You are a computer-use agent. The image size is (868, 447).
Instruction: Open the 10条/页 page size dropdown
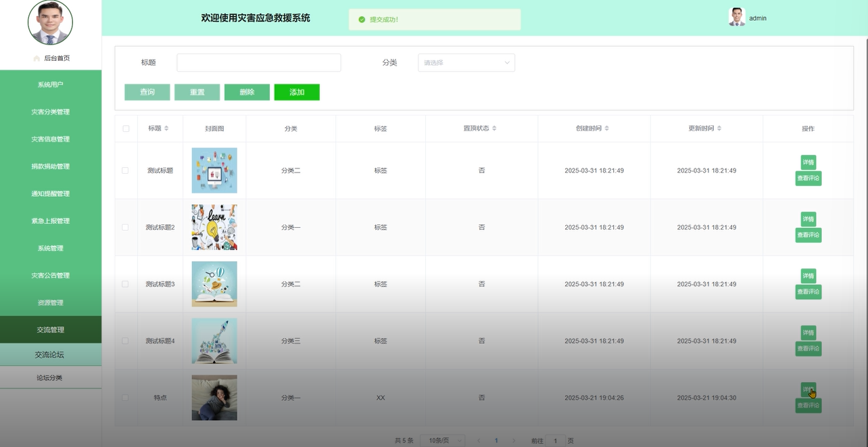(x=443, y=441)
